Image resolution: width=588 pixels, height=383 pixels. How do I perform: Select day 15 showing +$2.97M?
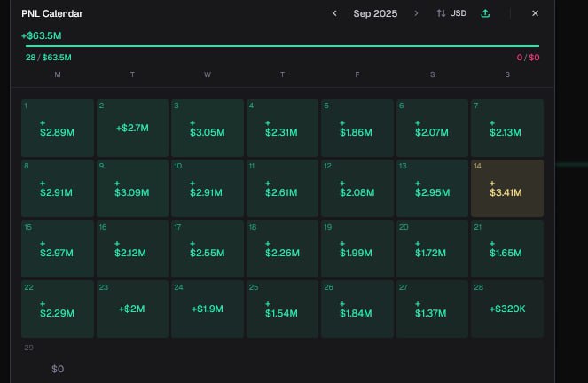tap(58, 249)
